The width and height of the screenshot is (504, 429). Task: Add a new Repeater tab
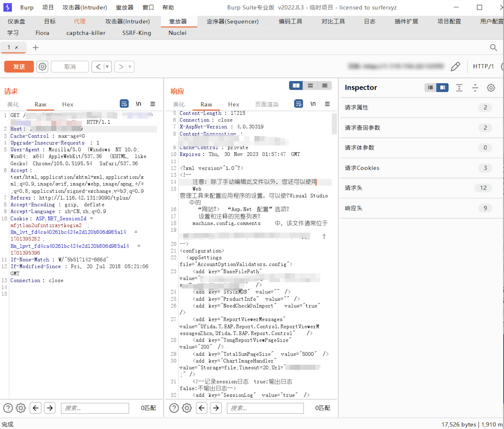point(35,48)
